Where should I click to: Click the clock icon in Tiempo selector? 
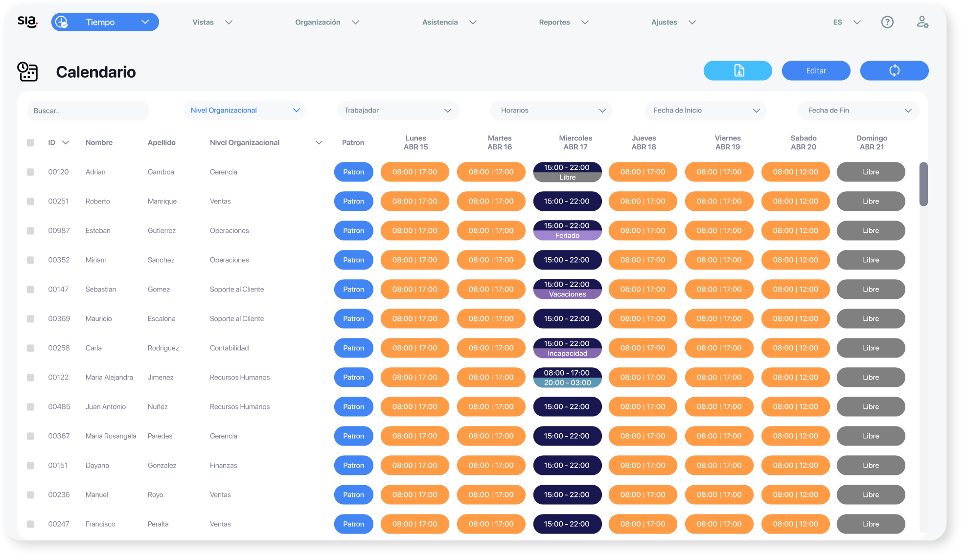[62, 22]
